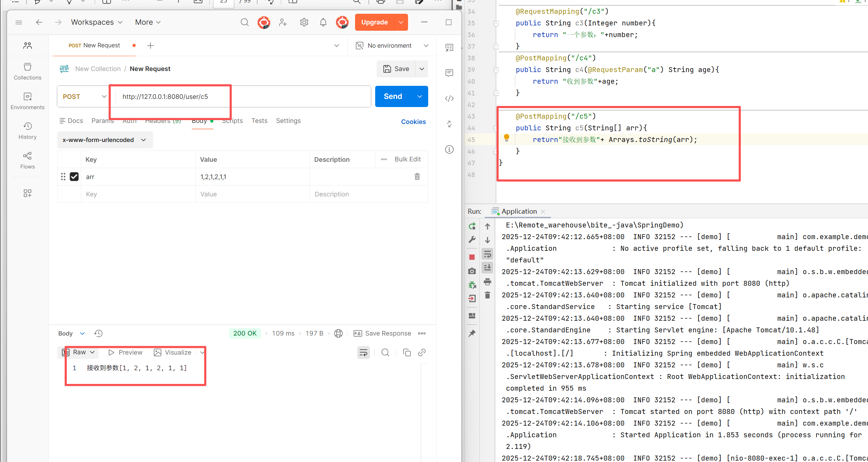Open the History sidebar panel
This screenshot has width=868, height=462.
(x=27, y=130)
